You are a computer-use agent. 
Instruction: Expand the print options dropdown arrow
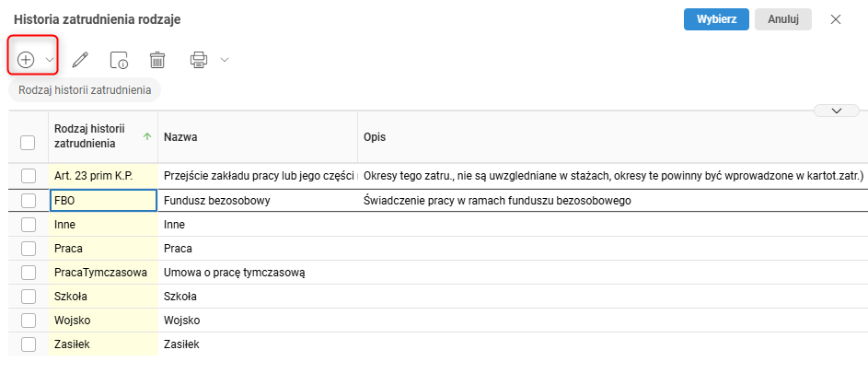coord(224,60)
